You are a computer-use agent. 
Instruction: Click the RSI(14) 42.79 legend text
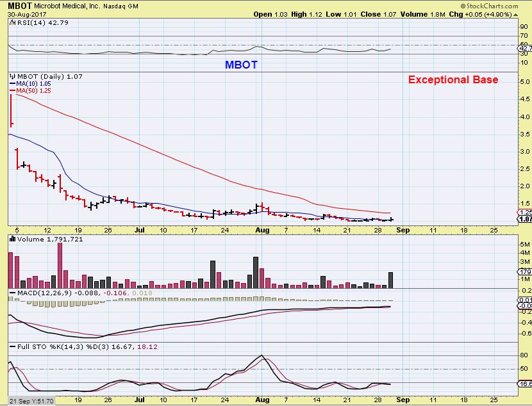(42, 22)
